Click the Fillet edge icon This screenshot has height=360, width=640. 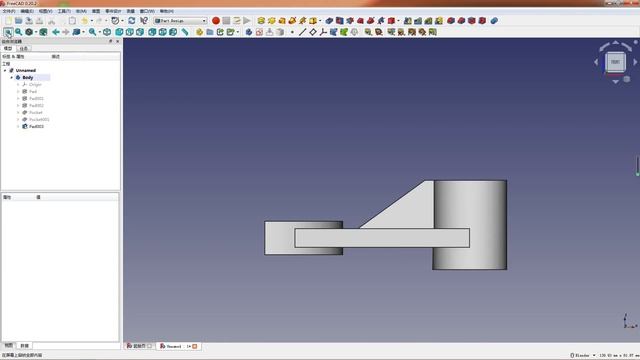(451, 21)
